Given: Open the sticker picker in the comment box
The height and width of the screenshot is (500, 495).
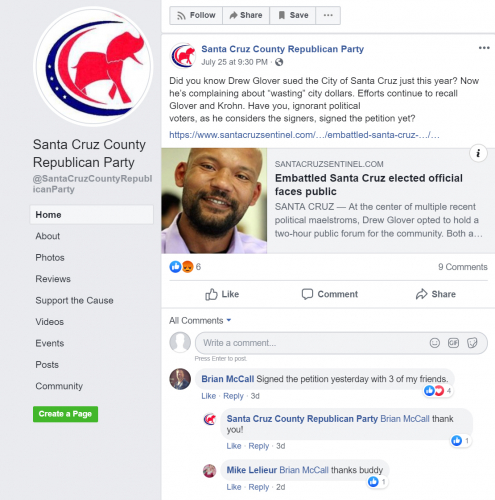Looking at the screenshot, I should 472,343.
